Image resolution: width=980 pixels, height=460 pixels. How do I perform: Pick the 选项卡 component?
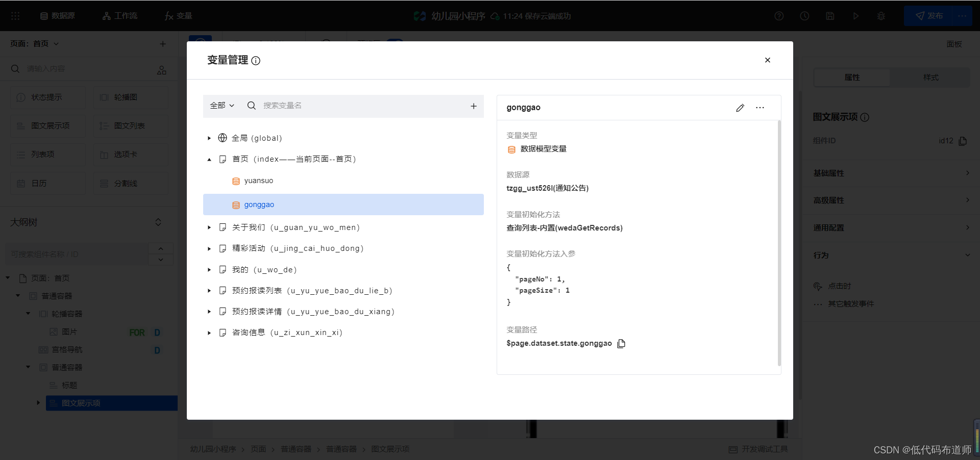pos(131,155)
